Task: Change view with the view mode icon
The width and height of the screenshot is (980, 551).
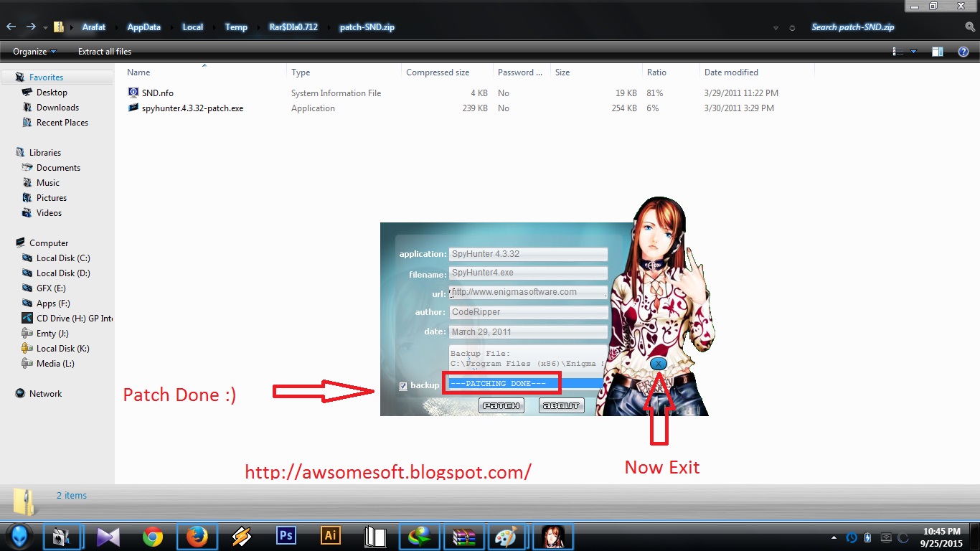Action: (x=897, y=52)
